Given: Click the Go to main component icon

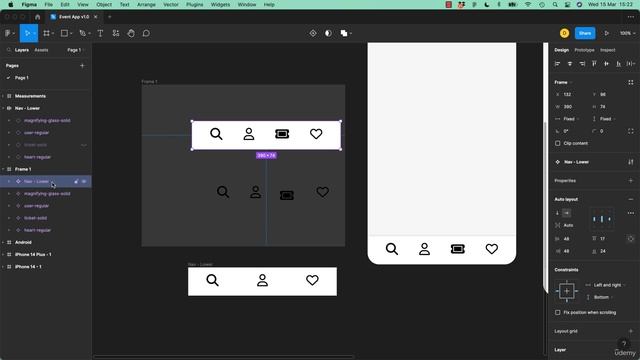Looking at the screenshot, I should pos(631,162).
